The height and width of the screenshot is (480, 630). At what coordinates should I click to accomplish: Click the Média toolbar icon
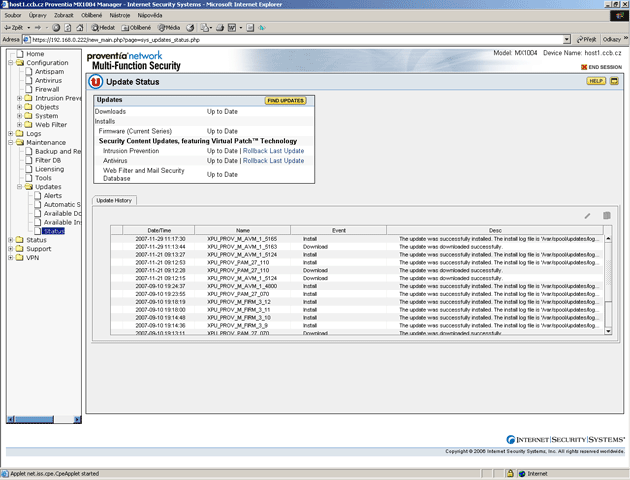(x=168, y=28)
